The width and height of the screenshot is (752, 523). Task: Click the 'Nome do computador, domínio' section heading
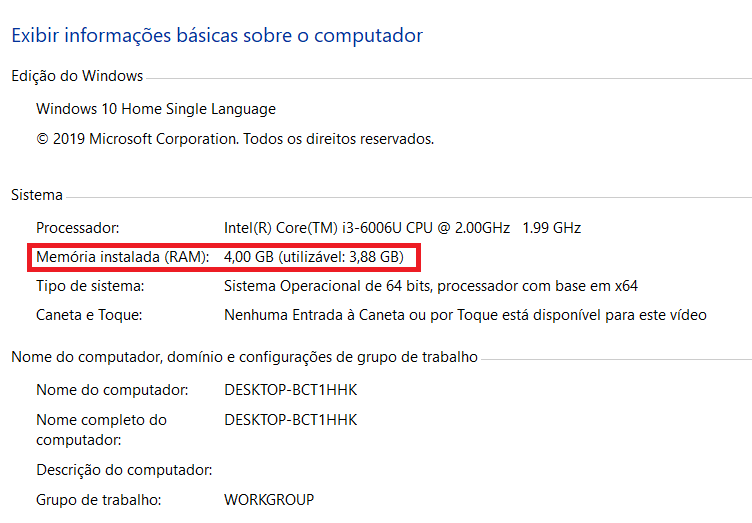pos(245,357)
